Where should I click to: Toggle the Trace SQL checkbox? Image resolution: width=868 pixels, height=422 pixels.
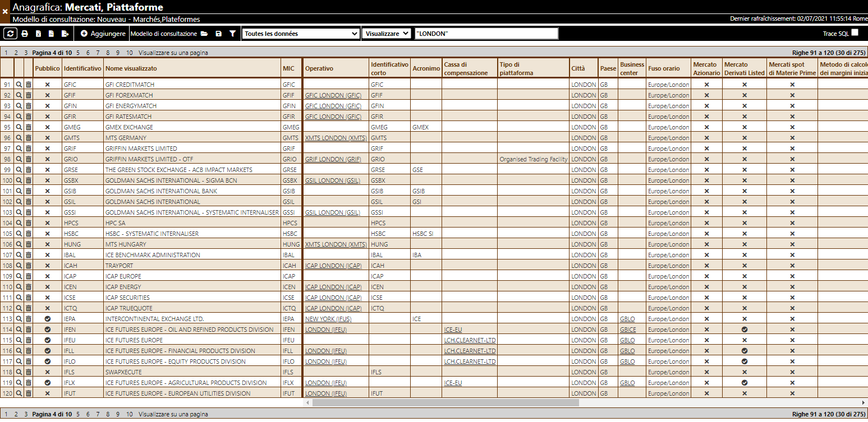tap(855, 33)
